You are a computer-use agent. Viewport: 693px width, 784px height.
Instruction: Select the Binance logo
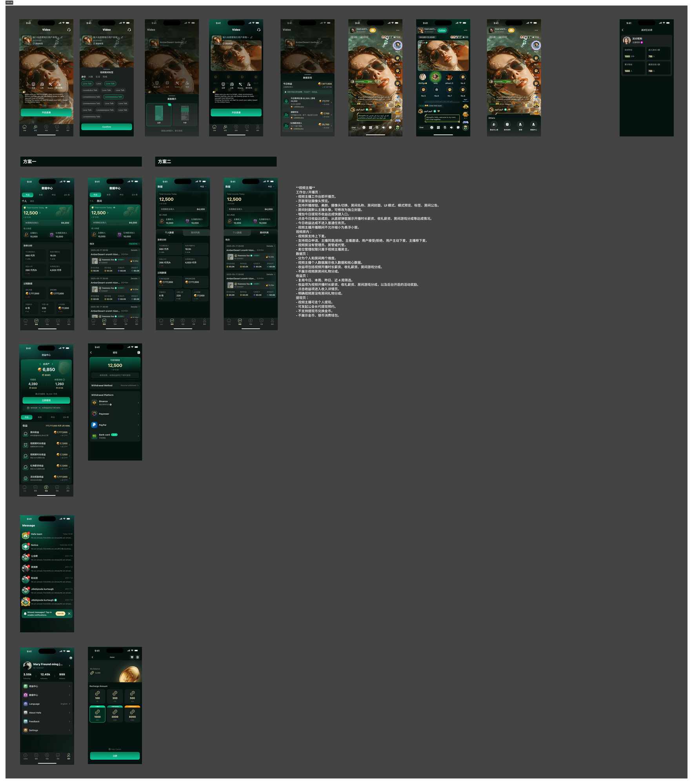94,403
